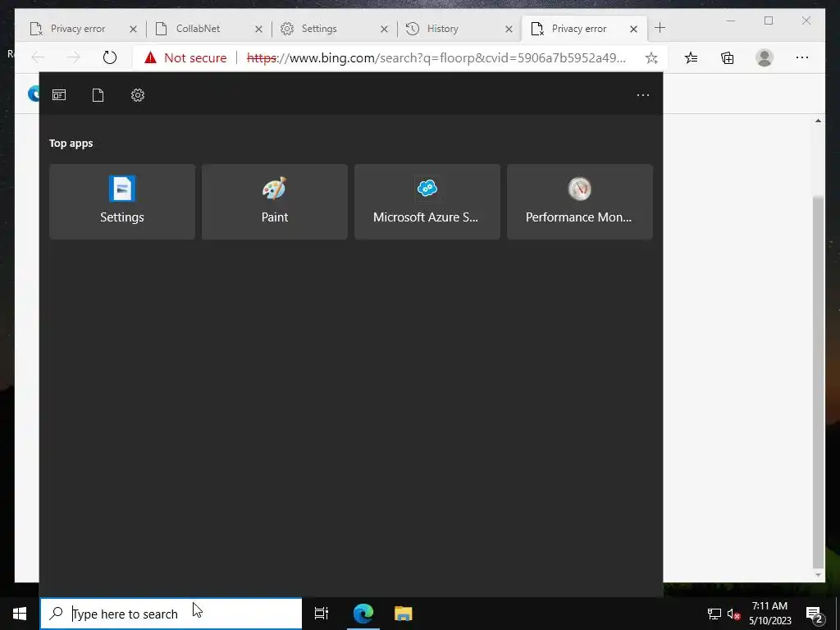Open the Microsoft Azure S... app tile

click(427, 202)
